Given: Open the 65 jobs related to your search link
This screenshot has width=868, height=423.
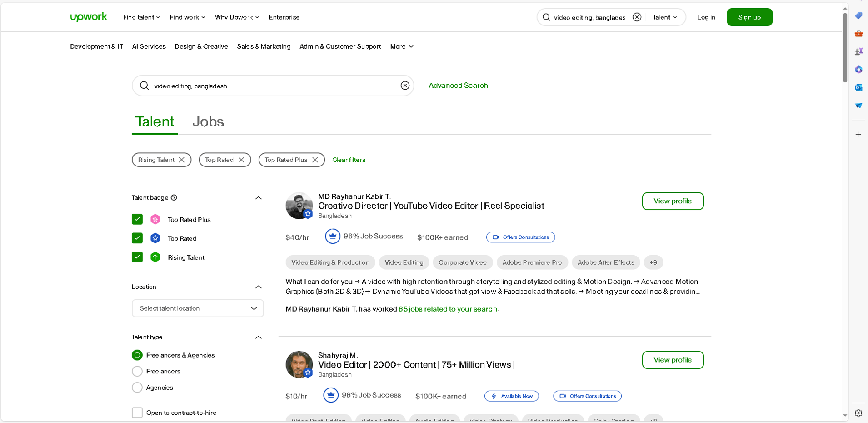Looking at the screenshot, I should (449, 309).
